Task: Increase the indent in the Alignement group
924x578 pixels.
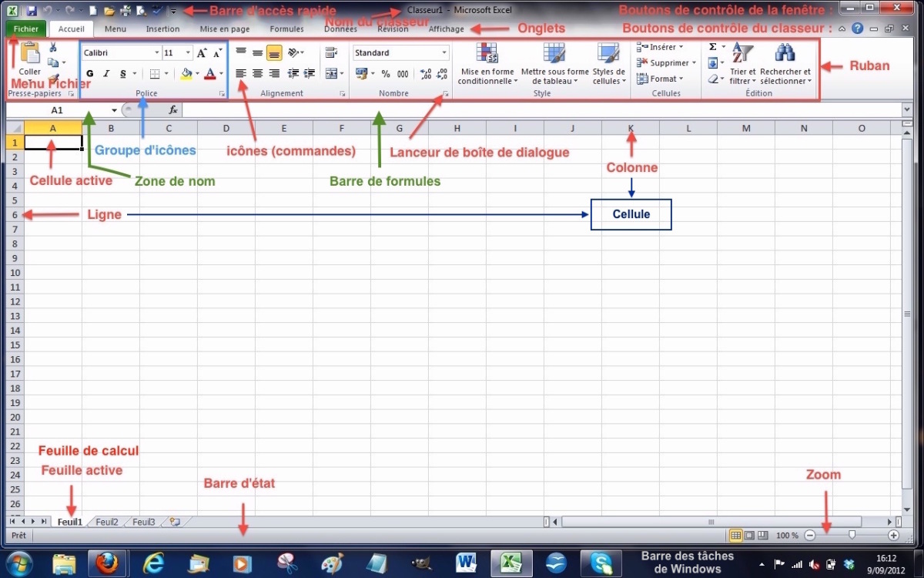Action: (309, 73)
